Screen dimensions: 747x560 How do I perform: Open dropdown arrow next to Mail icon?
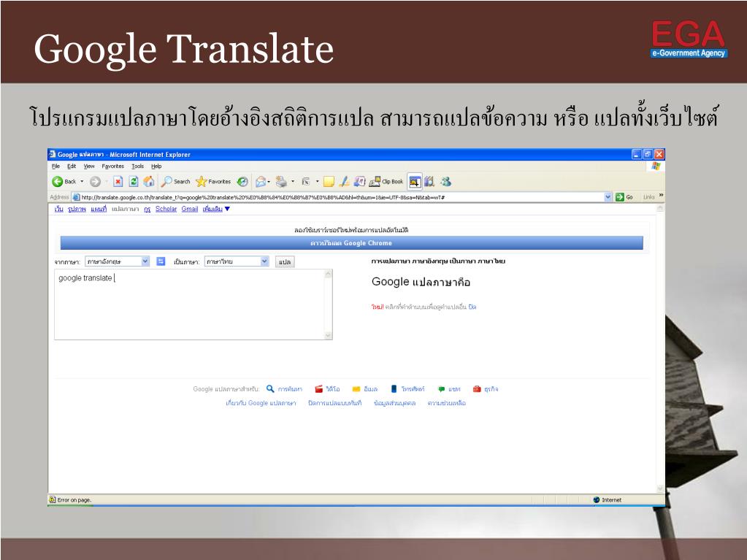coord(269,181)
